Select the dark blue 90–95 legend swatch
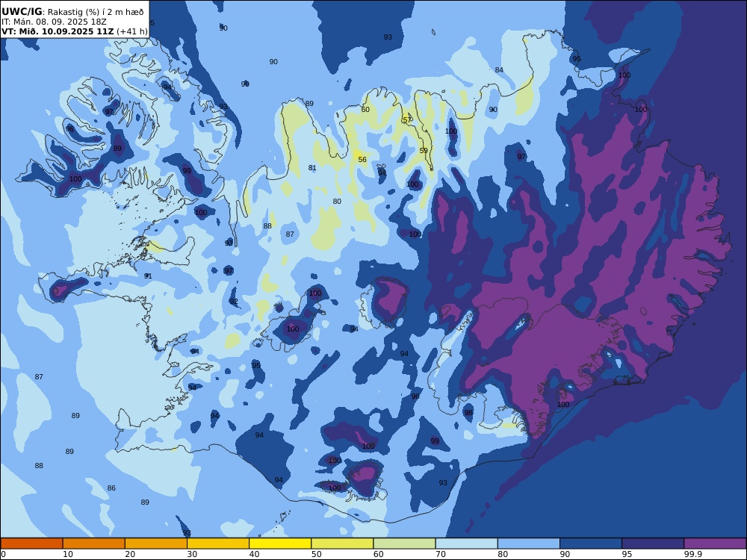The image size is (747, 560). pos(591,544)
